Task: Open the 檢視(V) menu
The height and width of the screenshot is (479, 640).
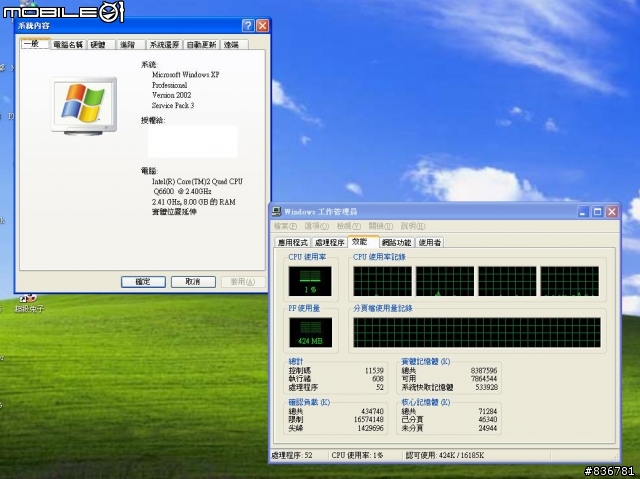Action: point(349,226)
